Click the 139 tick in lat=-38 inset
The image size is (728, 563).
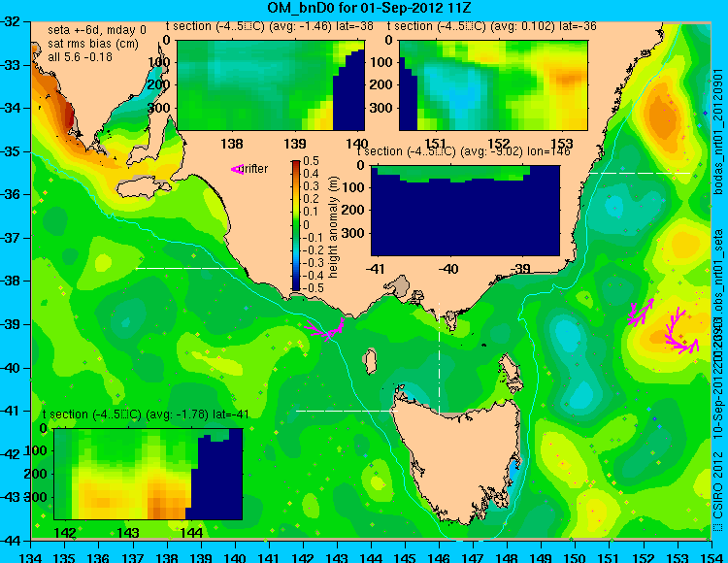[x=295, y=144]
